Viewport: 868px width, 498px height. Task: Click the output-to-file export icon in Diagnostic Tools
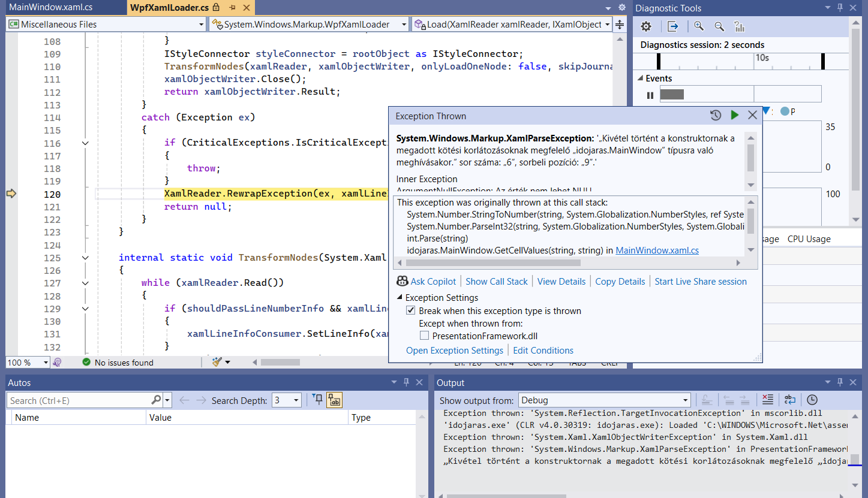673,26
